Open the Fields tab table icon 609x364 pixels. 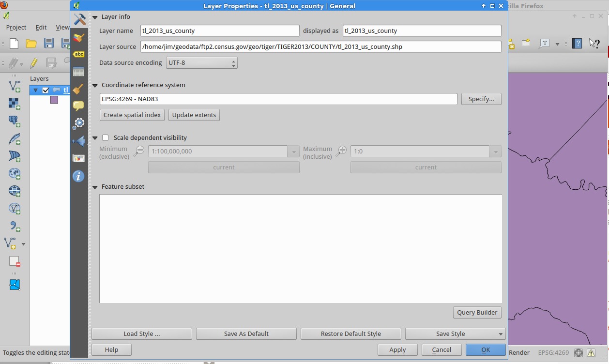pyautogui.click(x=79, y=72)
